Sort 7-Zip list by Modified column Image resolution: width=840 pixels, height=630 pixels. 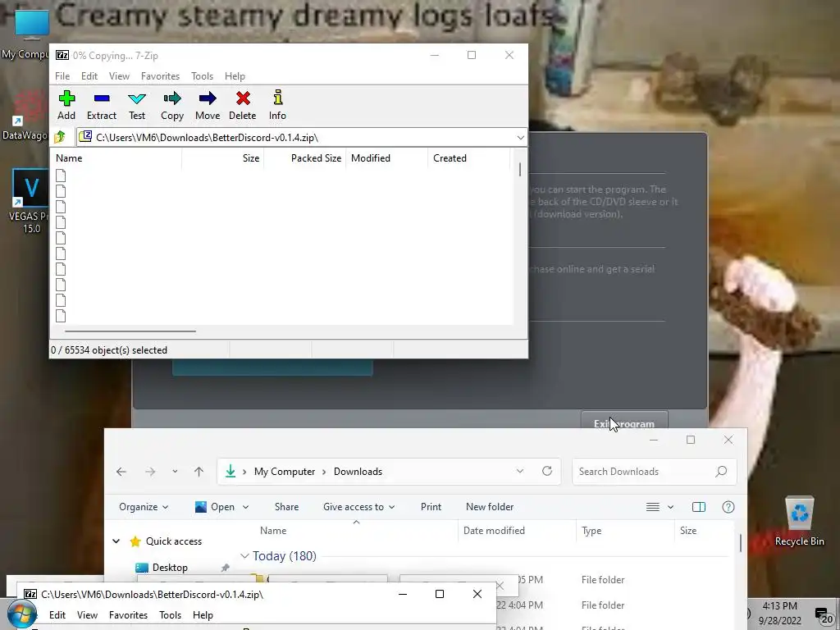(371, 158)
